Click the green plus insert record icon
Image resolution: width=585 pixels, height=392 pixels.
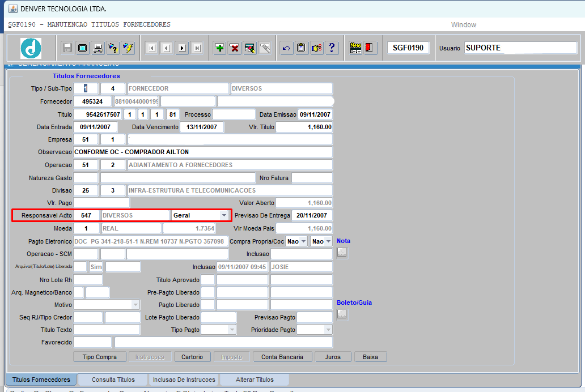pyautogui.click(x=219, y=48)
